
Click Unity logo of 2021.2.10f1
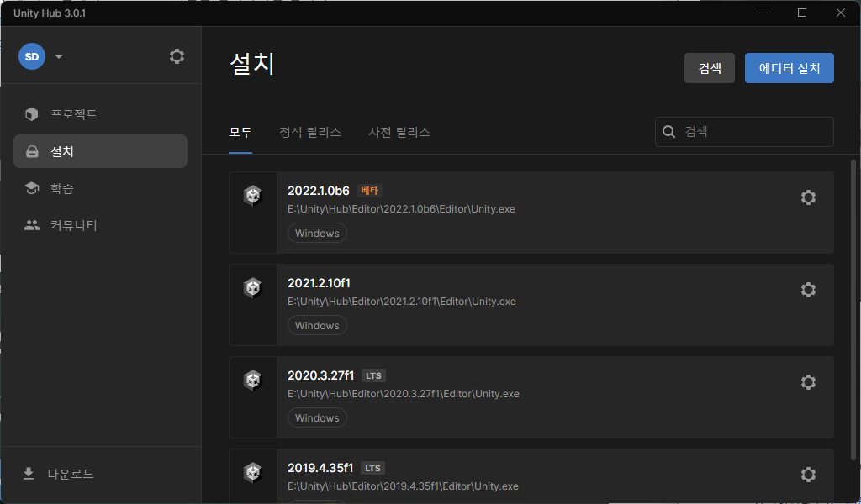[x=252, y=287]
